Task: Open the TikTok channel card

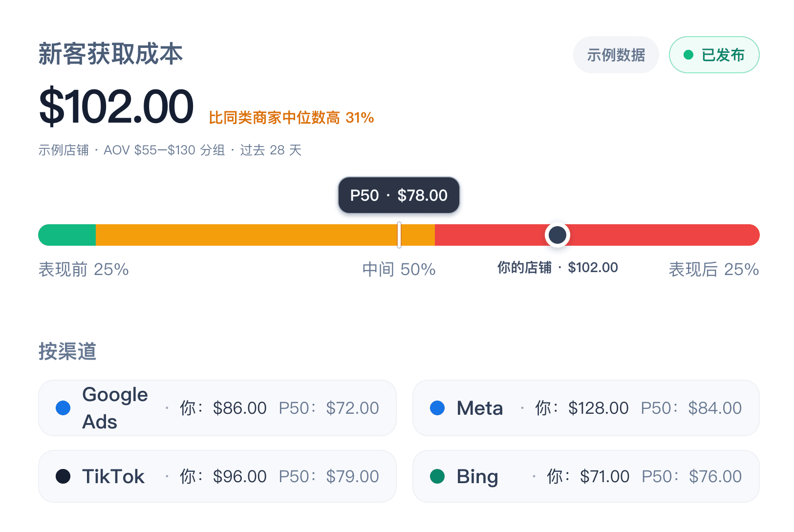Action: coord(217,476)
